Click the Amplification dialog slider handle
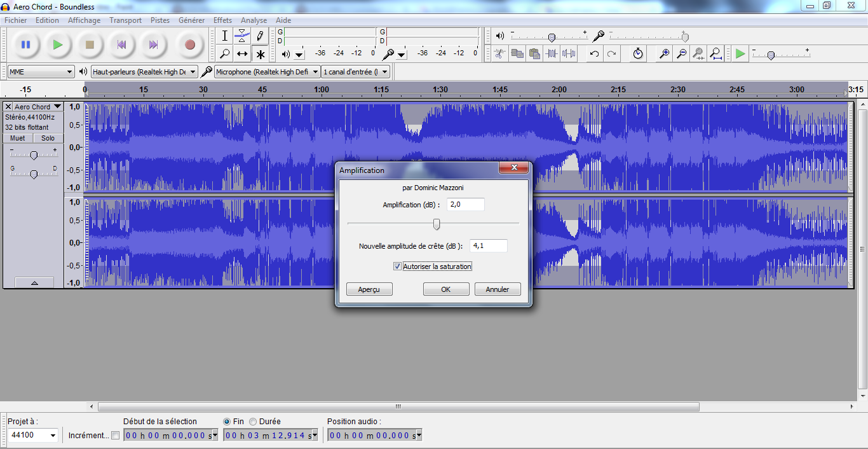Viewport: 868px width, 449px height. (437, 224)
